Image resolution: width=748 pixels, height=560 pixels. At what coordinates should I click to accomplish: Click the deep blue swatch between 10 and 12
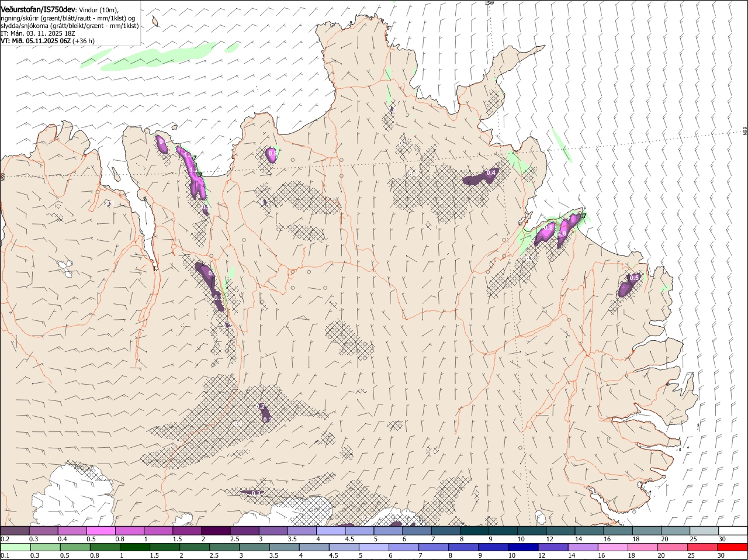(523, 548)
